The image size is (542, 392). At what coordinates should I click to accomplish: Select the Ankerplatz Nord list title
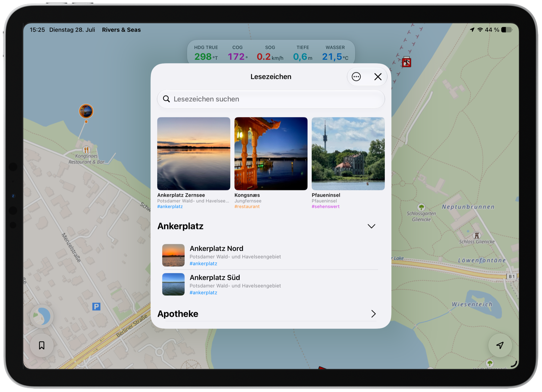click(x=216, y=248)
